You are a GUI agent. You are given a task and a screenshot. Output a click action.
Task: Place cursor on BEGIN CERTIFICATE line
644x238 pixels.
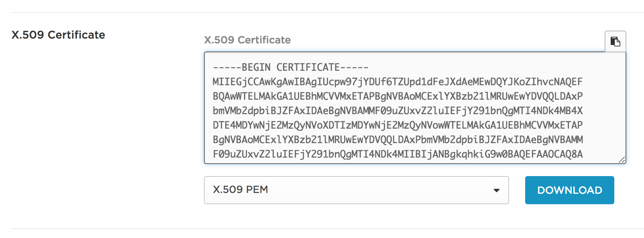[x=291, y=67]
